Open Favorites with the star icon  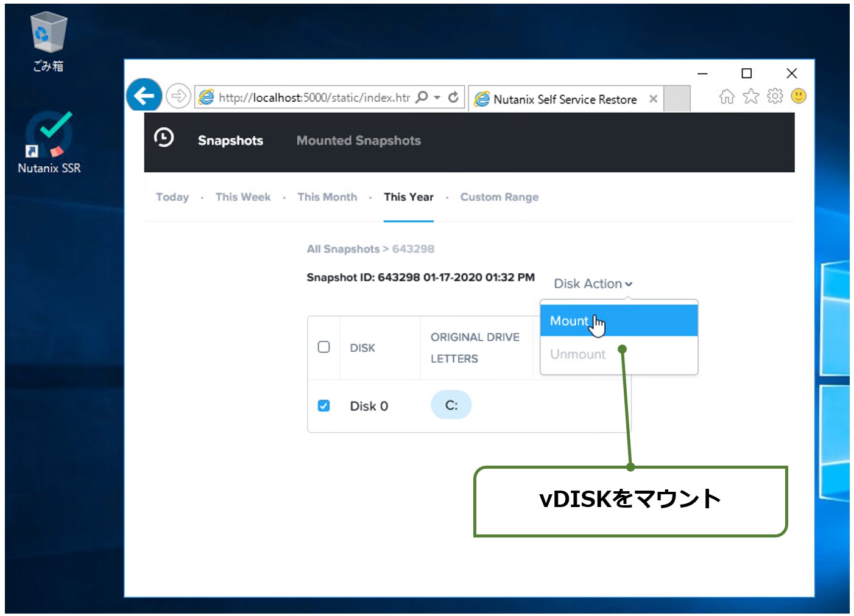point(751,96)
